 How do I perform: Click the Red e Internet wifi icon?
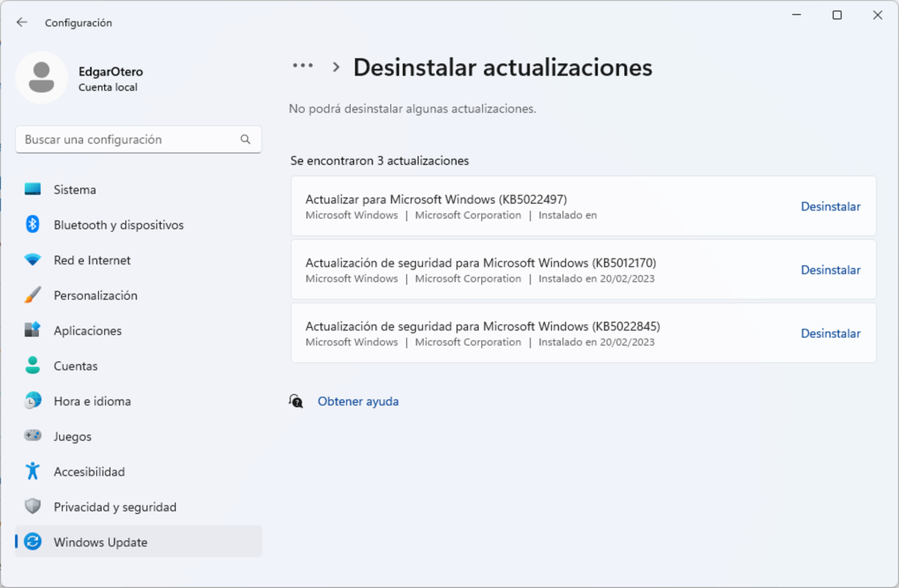(x=32, y=260)
